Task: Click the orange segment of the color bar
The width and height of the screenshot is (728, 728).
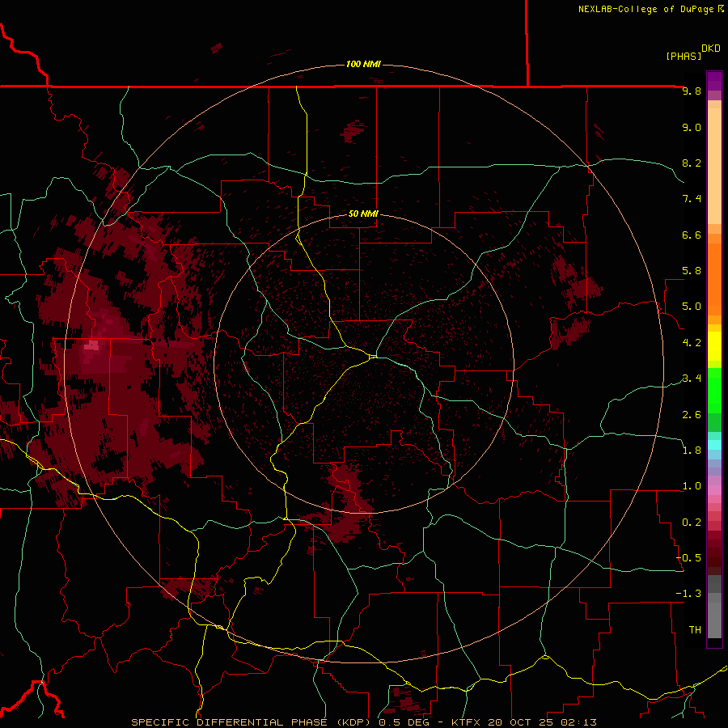Action: click(x=714, y=278)
